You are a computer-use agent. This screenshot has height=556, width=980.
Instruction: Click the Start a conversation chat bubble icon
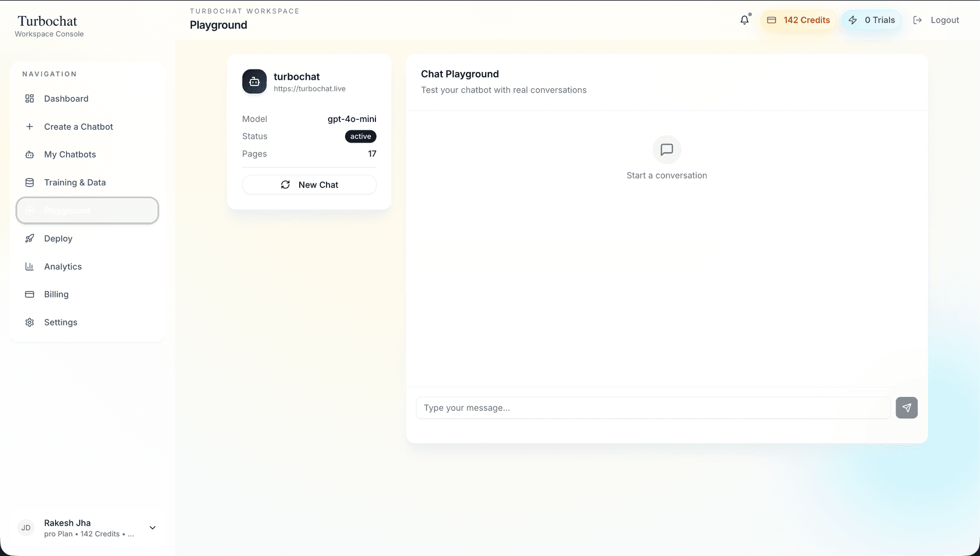tap(667, 150)
